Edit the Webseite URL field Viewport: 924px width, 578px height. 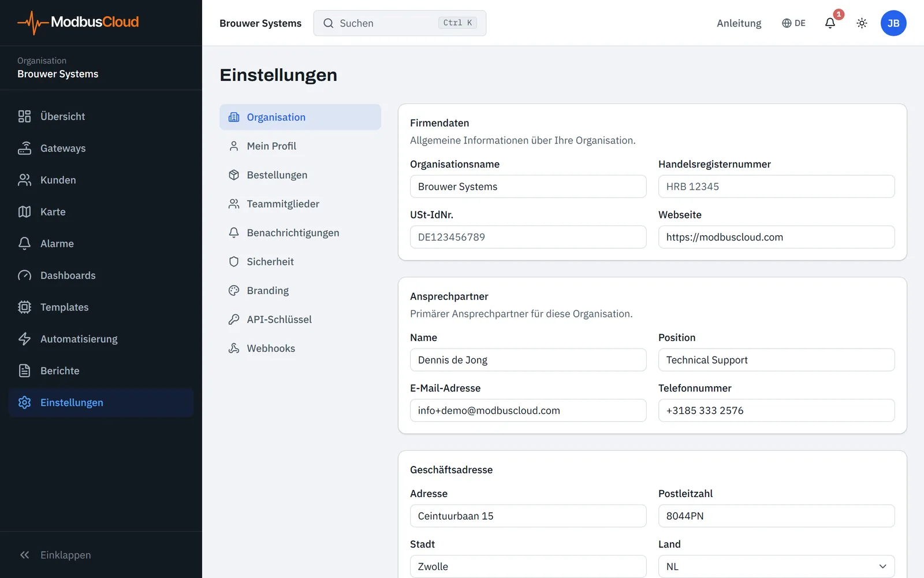[x=776, y=237]
